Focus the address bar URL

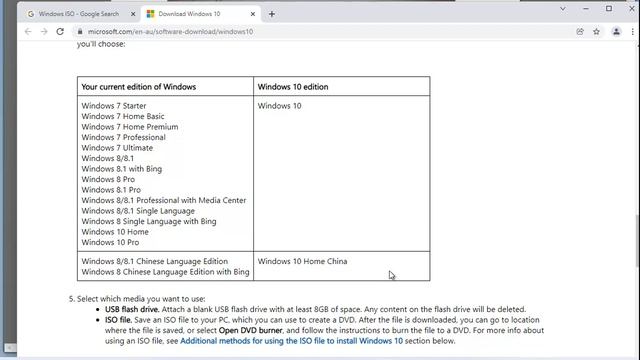[x=171, y=31]
